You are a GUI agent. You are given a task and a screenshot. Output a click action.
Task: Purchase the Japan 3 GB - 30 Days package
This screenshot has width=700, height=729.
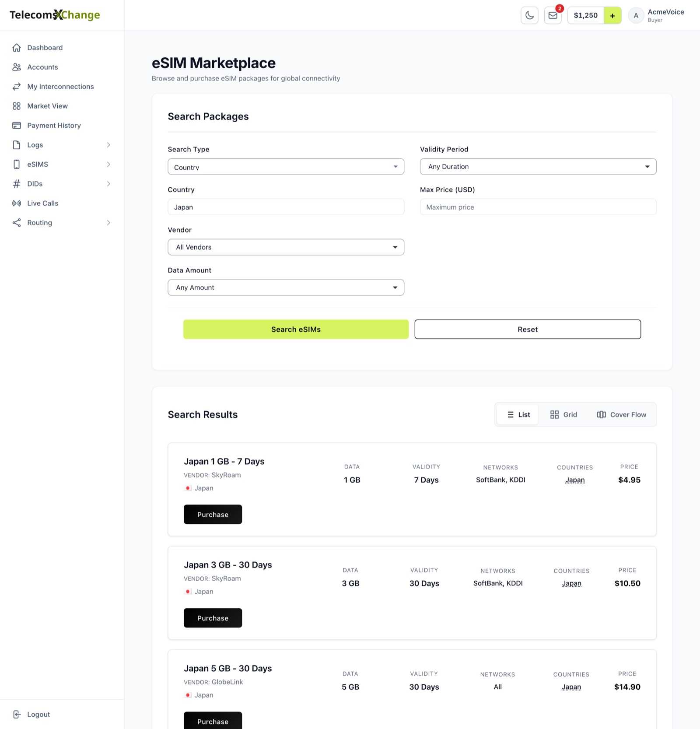tap(213, 618)
